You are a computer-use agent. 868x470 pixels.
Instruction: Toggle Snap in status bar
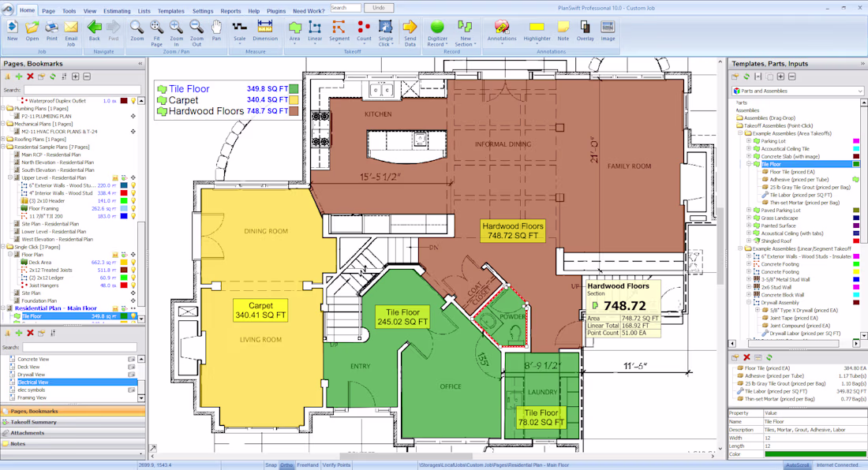(x=271, y=465)
